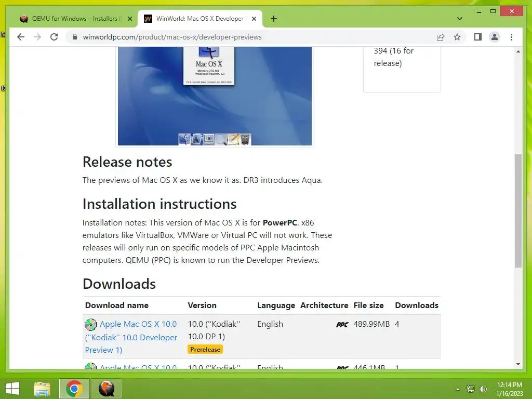Expand the tab search dropdown

[x=459, y=19]
